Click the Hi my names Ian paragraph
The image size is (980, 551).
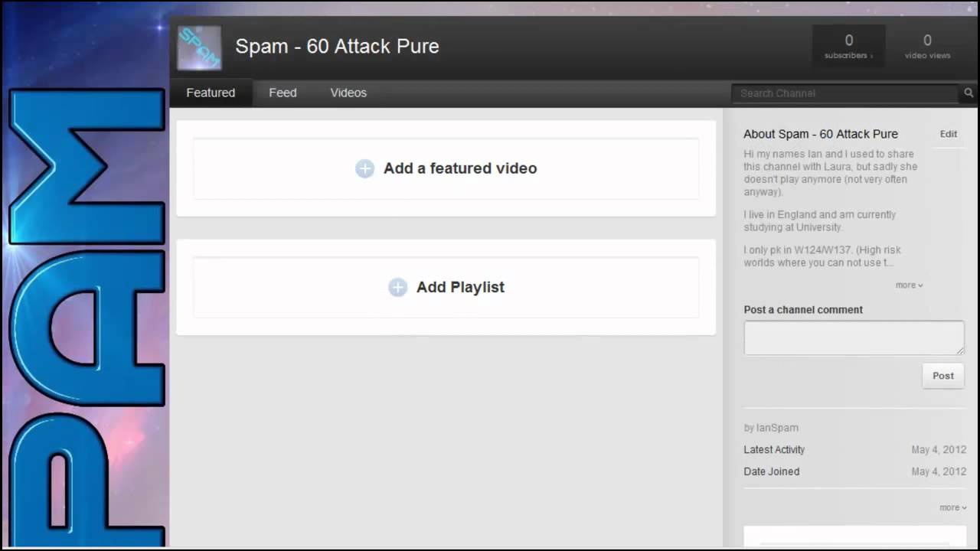point(831,173)
